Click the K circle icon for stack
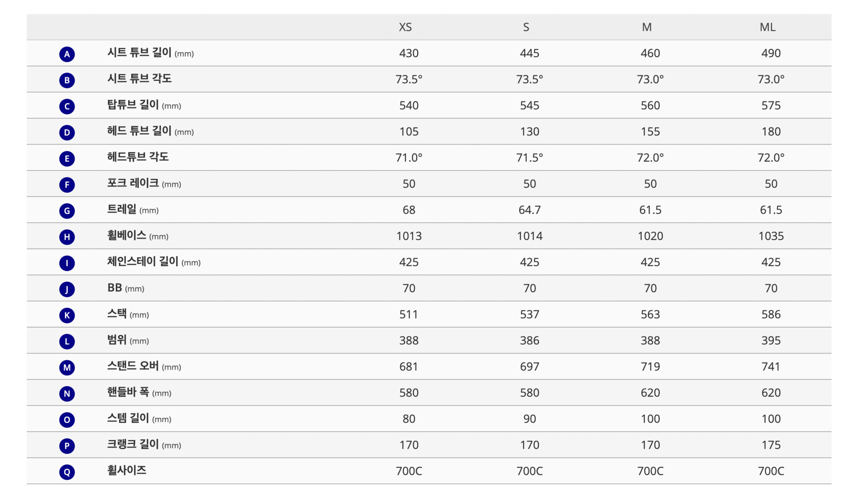Viewport: 857px width, 504px height. click(x=67, y=315)
